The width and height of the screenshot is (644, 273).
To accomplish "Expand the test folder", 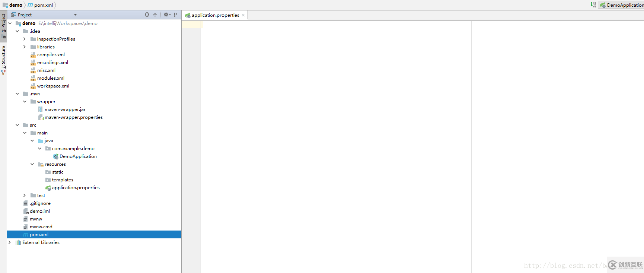I will (25, 195).
